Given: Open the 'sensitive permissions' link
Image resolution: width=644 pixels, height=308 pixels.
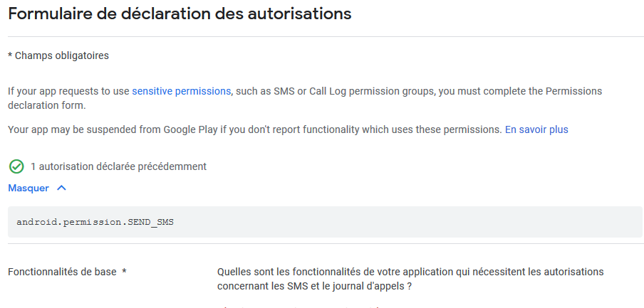Looking at the screenshot, I should point(181,91).
